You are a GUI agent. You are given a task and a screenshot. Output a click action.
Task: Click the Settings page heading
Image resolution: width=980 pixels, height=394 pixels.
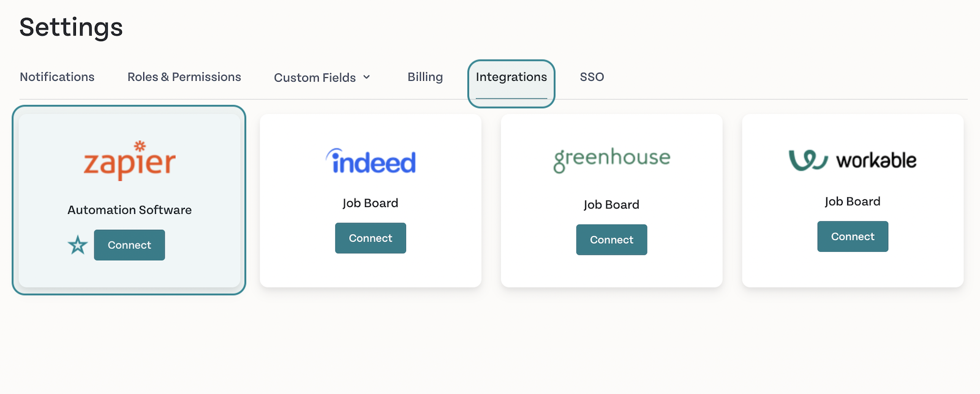coord(71,27)
